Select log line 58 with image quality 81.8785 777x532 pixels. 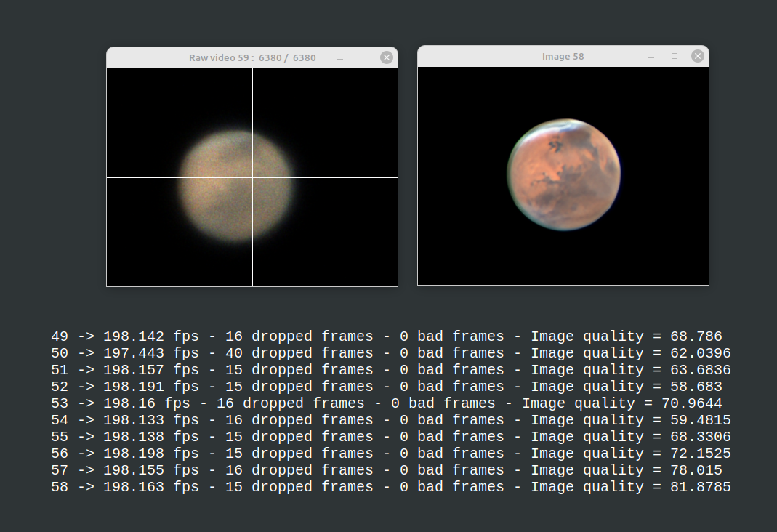pyautogui.click(x=391, y=487)
